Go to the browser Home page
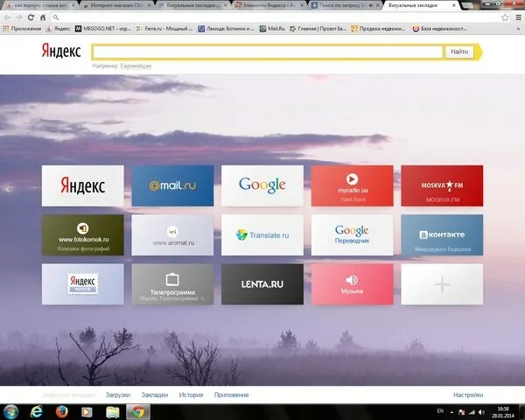 43,17
